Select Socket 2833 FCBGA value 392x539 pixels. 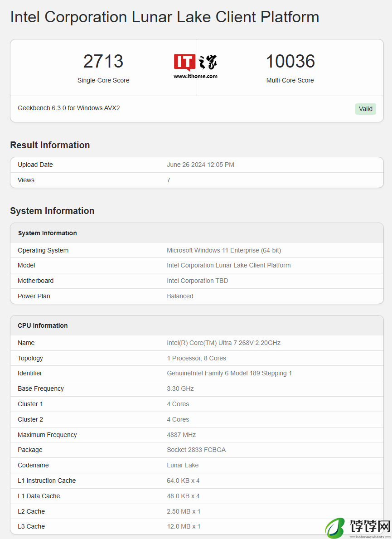(196, 450)
